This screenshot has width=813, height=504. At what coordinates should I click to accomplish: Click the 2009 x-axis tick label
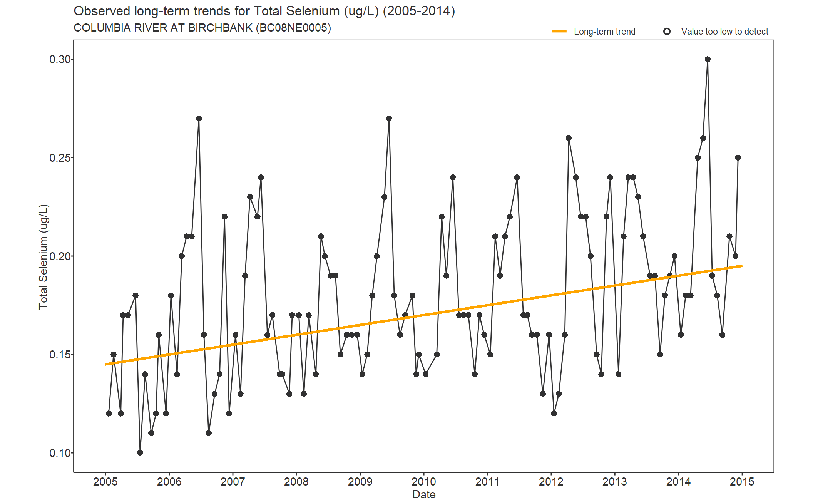(x=360, y=482)
